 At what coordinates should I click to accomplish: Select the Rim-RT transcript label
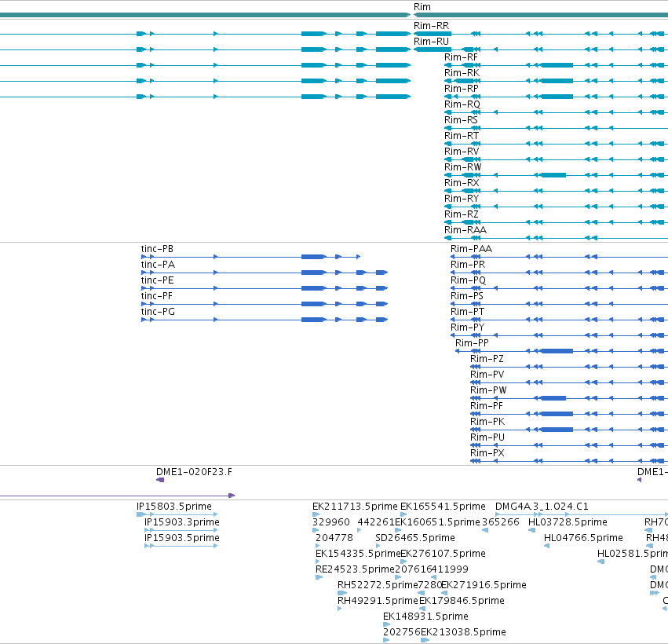click(462, 136)
